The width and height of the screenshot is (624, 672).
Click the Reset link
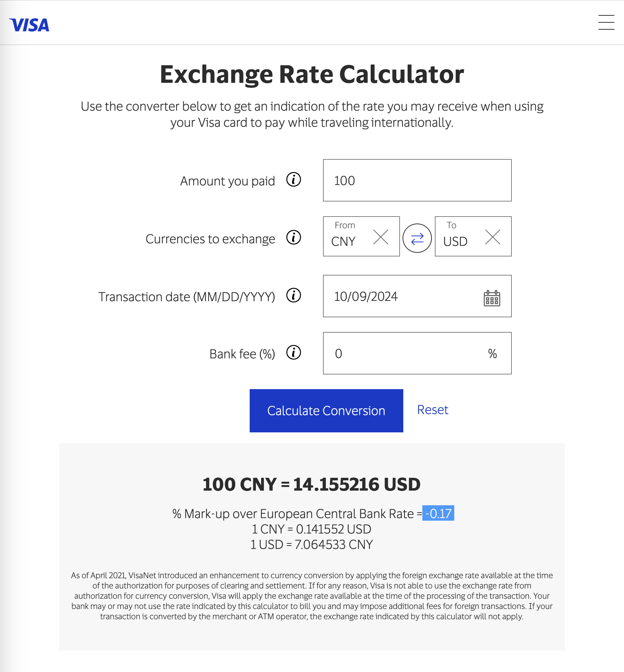point(433,410)
